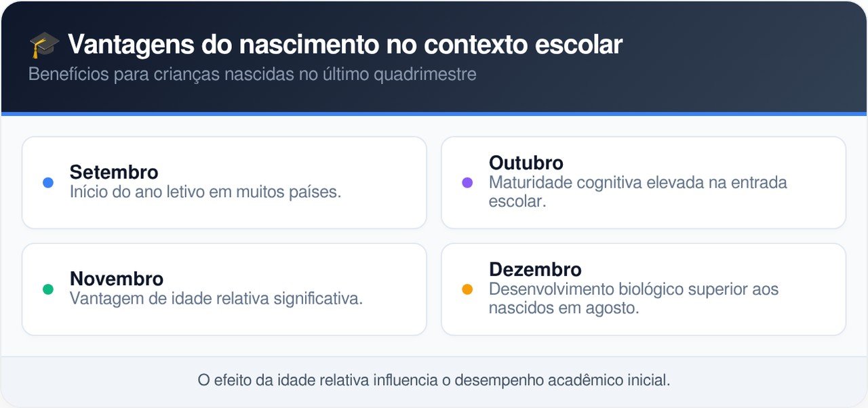Image resolution: width=868 pixels, height=408 pixels.
Task: Click the blue dot beside Setembro
Action: tap(48, 182)
